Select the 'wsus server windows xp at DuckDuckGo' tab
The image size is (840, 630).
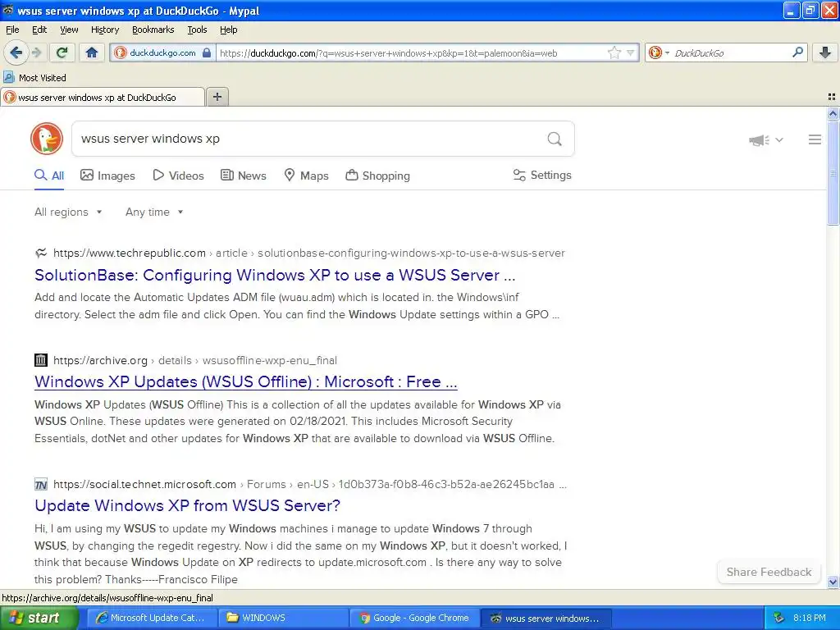tap(103, 97)
